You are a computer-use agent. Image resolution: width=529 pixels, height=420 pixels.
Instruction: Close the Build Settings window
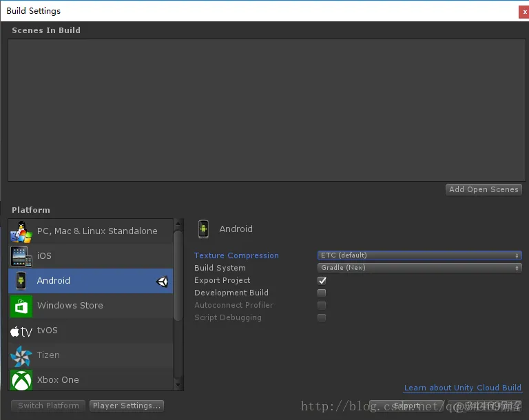coord(524,12)
